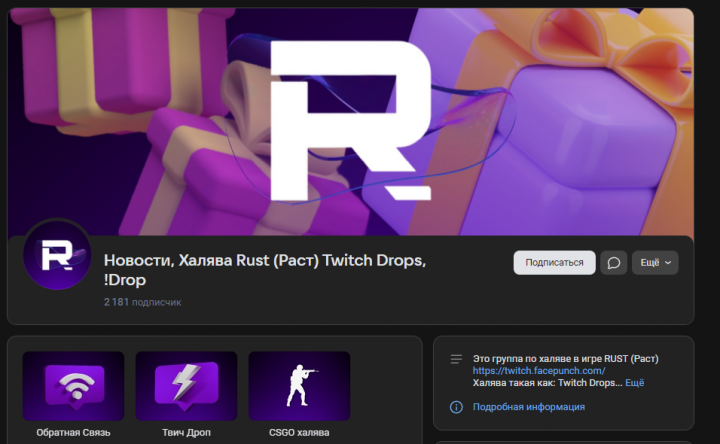The height and width of the screenshot is (444, 720).
Task: Click the Обратная Связь label
Action: click(x=73, y=433)
